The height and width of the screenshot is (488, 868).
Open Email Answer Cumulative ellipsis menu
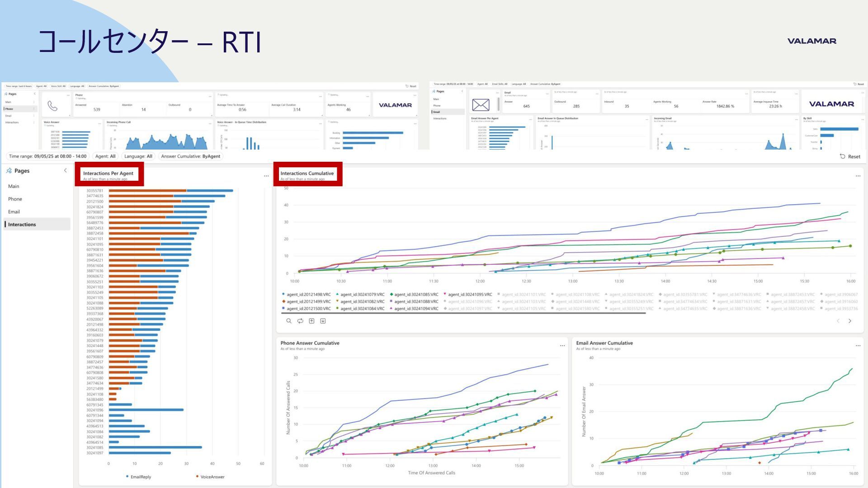pyautogui.click(x=858, y=346)
